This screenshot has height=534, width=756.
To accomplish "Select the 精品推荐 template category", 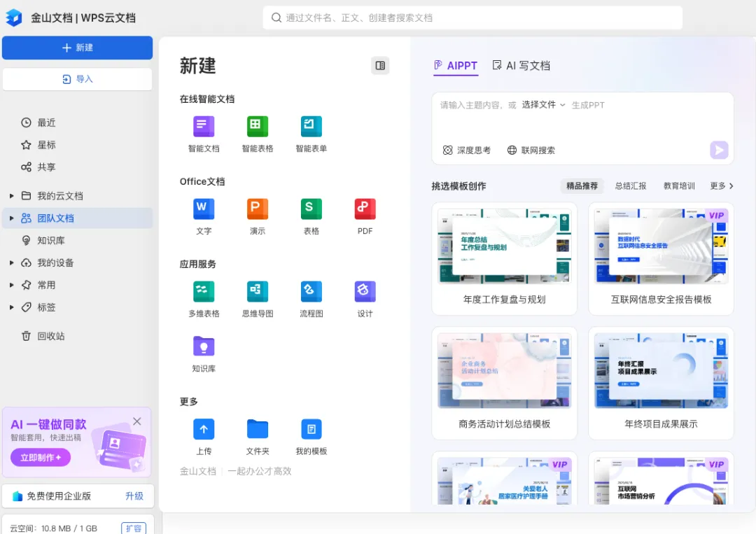I will [x=582, y=185].
